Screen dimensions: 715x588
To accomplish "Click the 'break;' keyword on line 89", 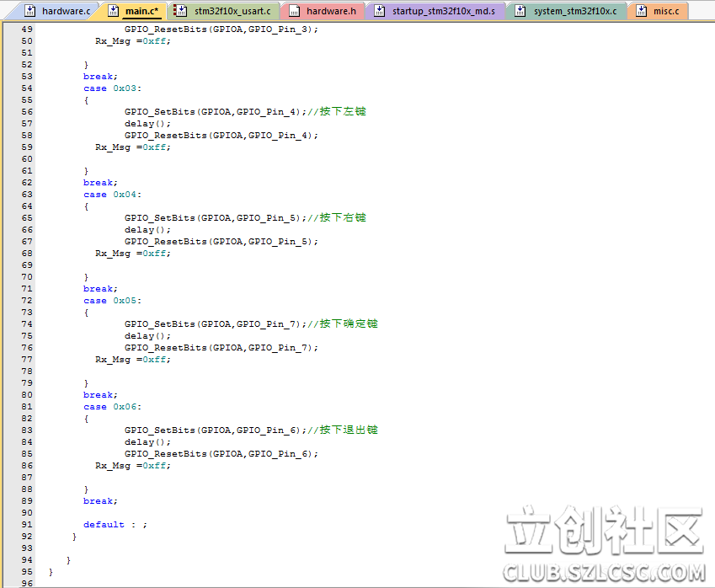I will point(100,501).
